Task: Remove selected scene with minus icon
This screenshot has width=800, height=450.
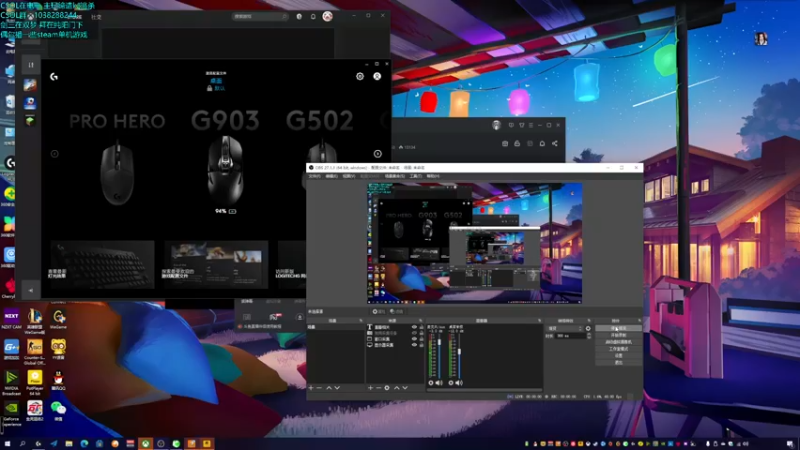Action: click(x=319, y=388)
